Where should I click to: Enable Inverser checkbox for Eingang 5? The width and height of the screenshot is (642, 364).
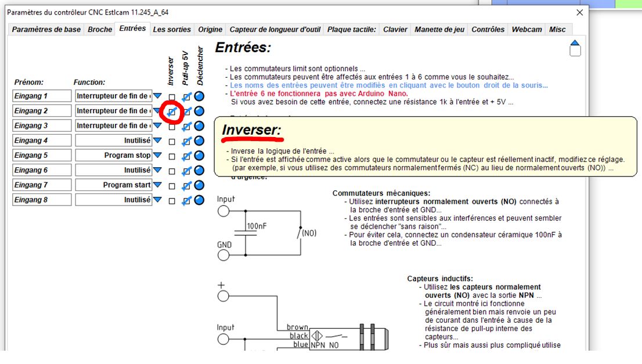pyautogui.click(x=172, y=156)
